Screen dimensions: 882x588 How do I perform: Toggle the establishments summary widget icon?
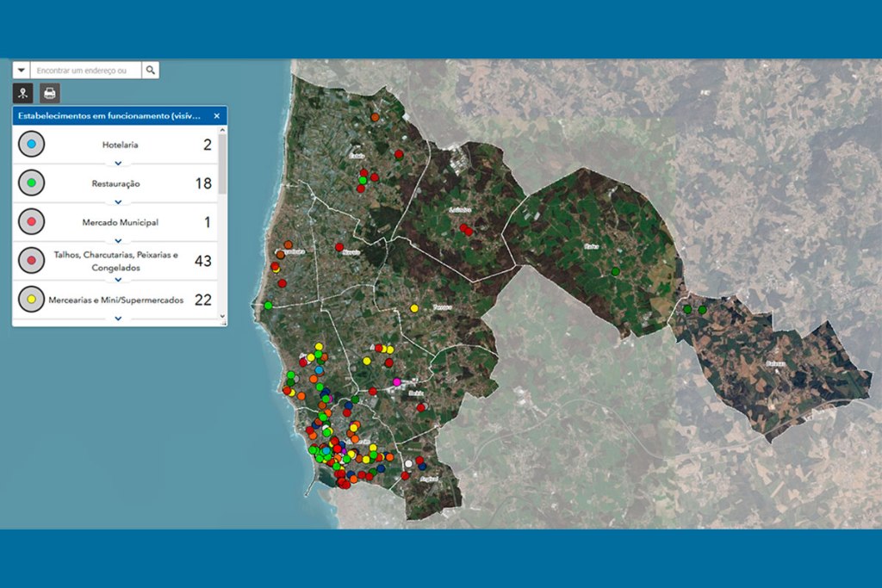pos(23,93)
